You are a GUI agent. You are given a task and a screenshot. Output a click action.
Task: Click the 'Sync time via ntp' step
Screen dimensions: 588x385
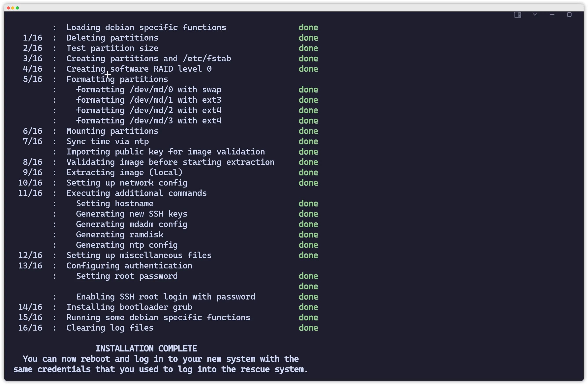pos(107,141)
